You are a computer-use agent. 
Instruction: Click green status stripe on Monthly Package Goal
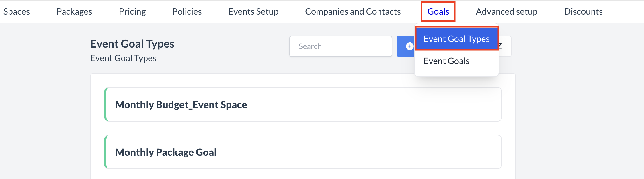click(106, 152)
